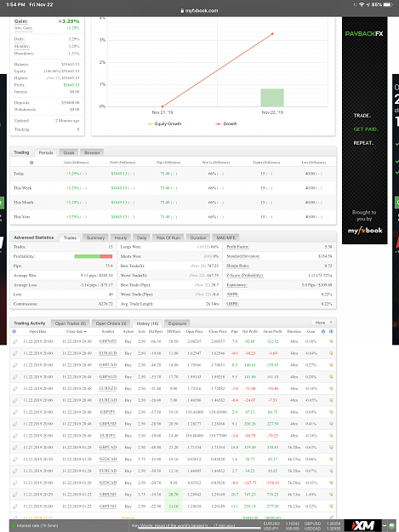Show the Exposure tab
399x532 pixels.
(177, 323)
